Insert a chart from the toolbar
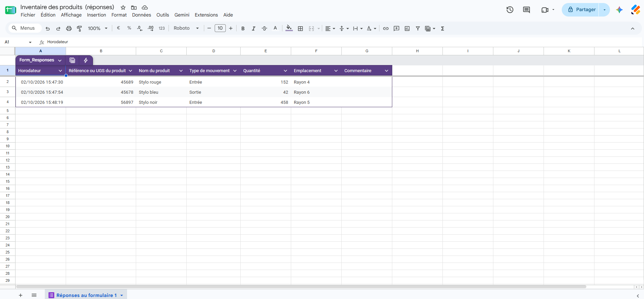The height and width of the screenshot is (299, 644). pos(407,29)
